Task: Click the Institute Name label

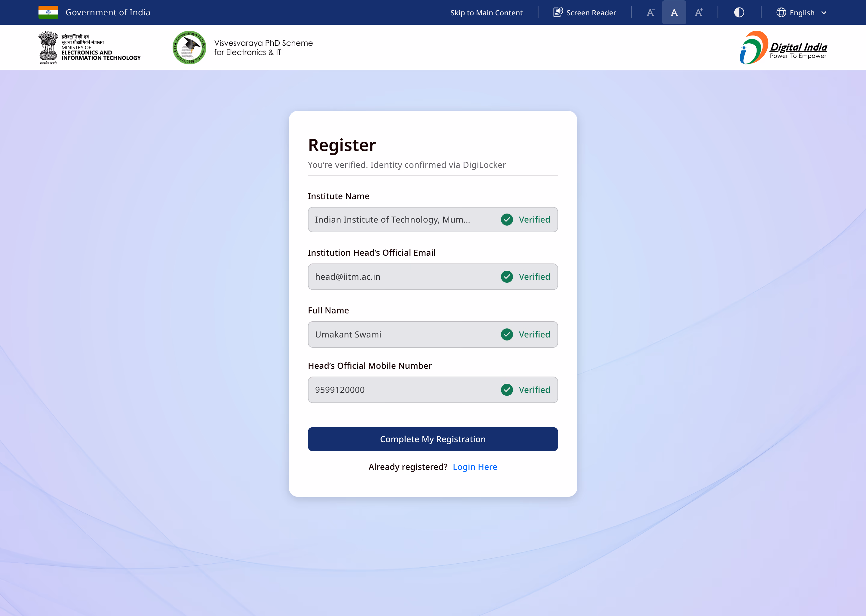Action: pyautogui.click(x=338, y=196)
